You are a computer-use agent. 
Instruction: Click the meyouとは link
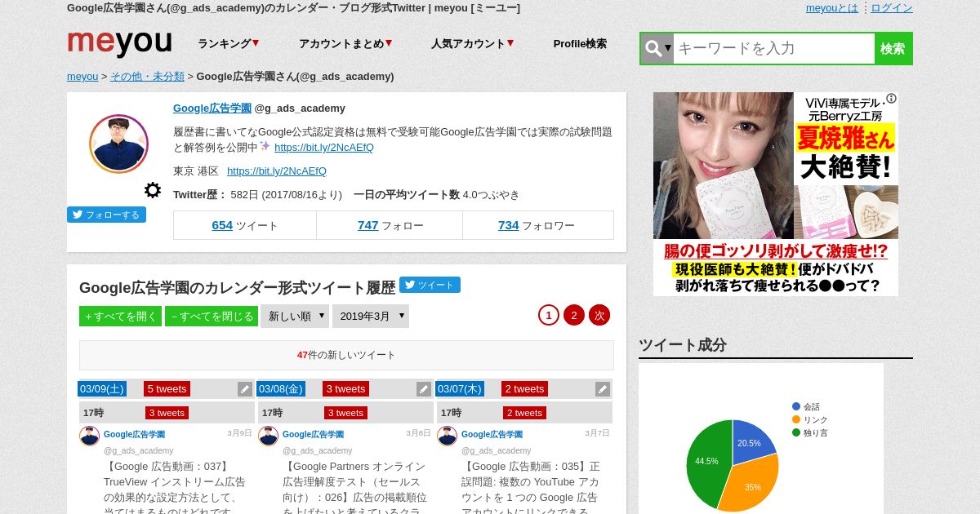tap(832, 8)
